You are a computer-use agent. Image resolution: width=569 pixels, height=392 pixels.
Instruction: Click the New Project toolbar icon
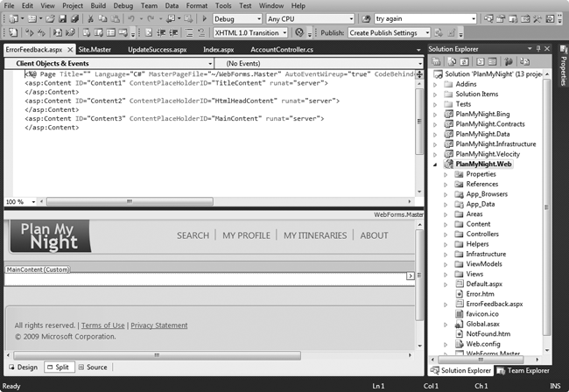point(14,19)
